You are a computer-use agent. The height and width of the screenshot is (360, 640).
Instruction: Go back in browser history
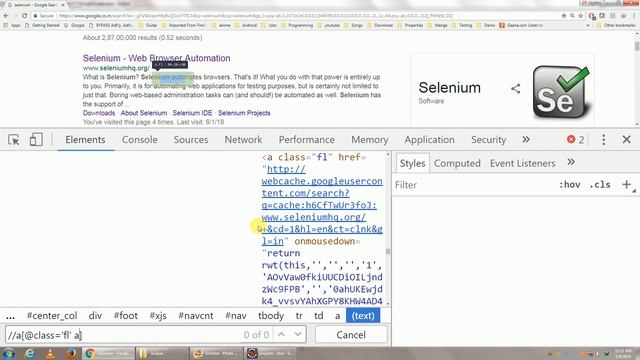(x=6, y=16)
